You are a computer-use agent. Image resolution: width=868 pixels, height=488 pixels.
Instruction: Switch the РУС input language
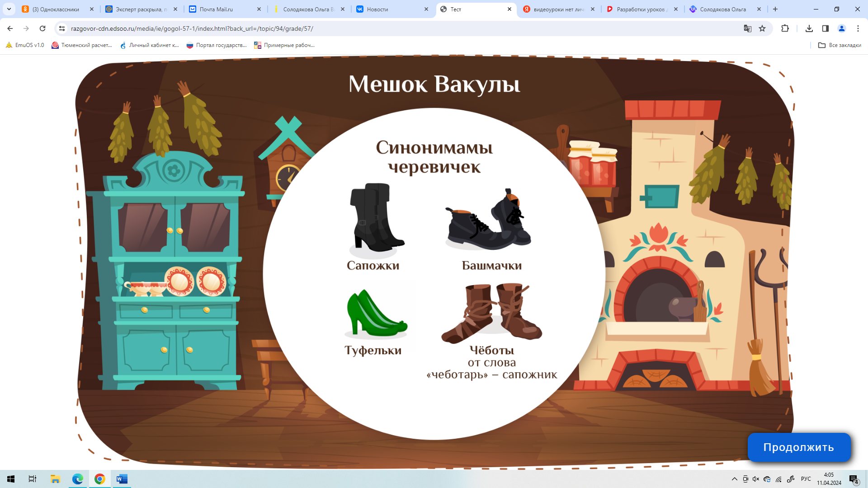point(806,479)
